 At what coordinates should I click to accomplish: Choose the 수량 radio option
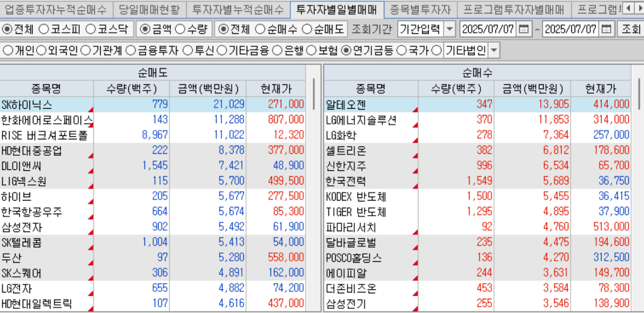point(181,29)
